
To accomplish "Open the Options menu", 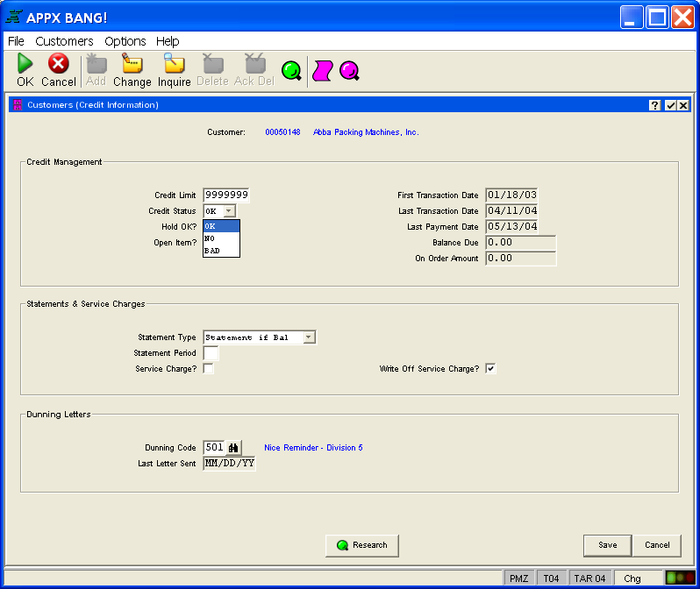I will click(125, 41).
